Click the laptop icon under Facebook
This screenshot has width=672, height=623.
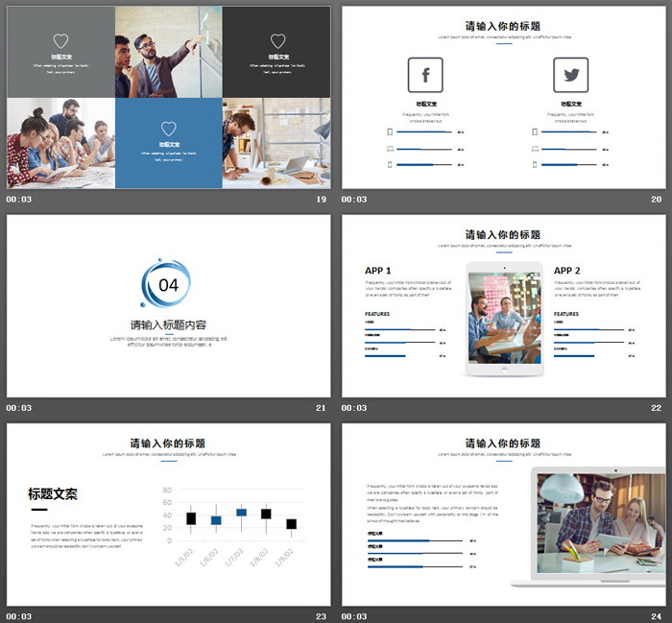[x=390, y=149]
